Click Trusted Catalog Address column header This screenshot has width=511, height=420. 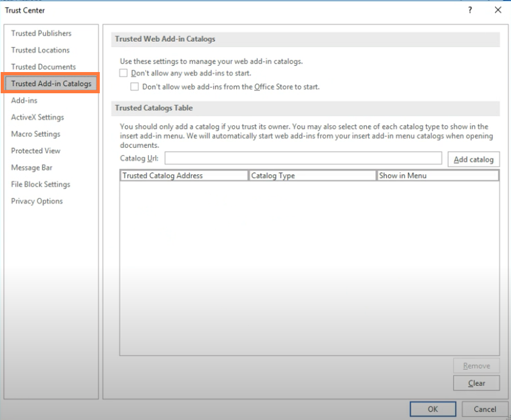[x=184, y=176]
